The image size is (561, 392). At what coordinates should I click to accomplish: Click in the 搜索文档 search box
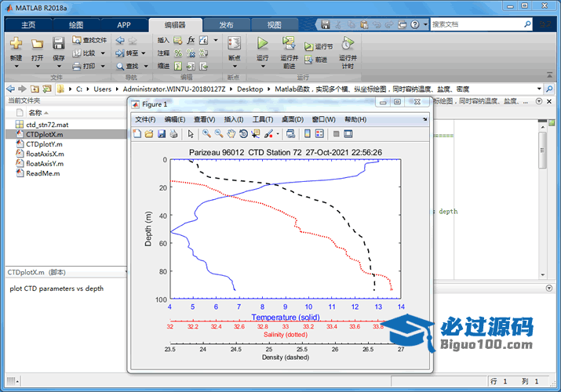point(477,24)
